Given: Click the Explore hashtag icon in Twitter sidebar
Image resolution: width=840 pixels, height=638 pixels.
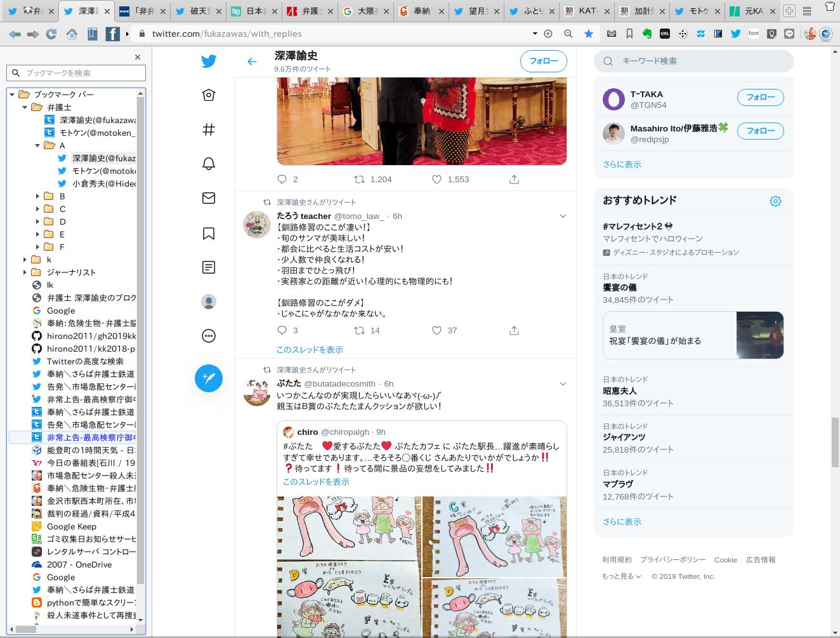Looking at the screenshot, I should 209,130.
